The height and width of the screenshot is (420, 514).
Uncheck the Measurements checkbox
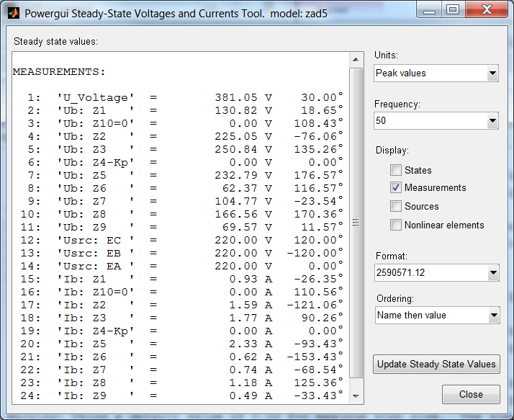pos(396,187)
